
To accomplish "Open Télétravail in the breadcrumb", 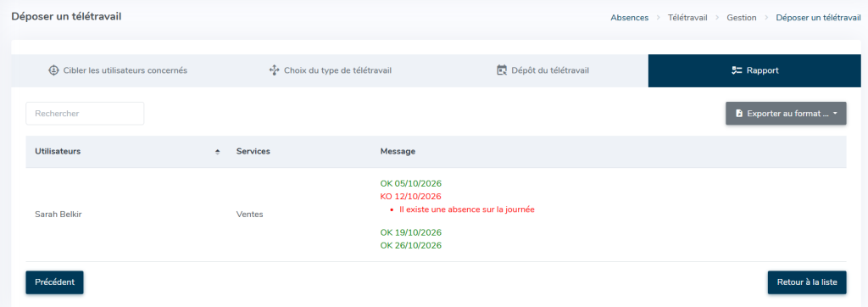I will pos(687,18).
